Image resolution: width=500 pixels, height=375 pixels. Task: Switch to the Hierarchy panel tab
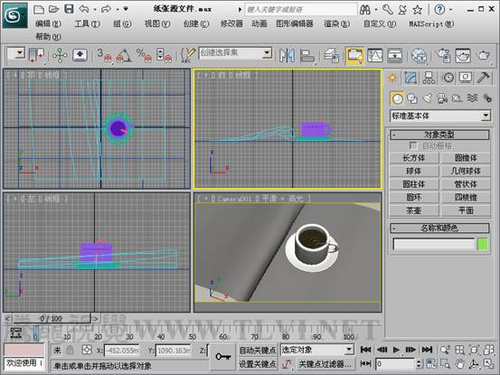[x=428, y=78]
